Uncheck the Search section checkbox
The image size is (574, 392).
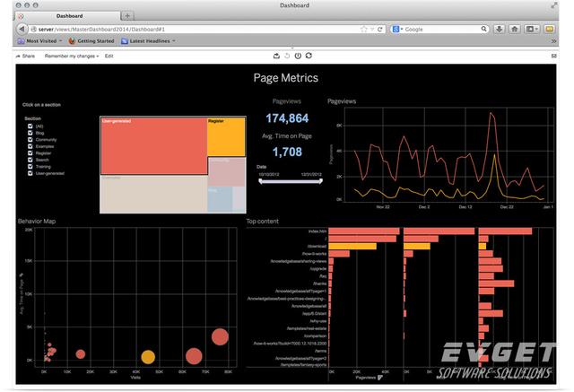tap(30, 160)
